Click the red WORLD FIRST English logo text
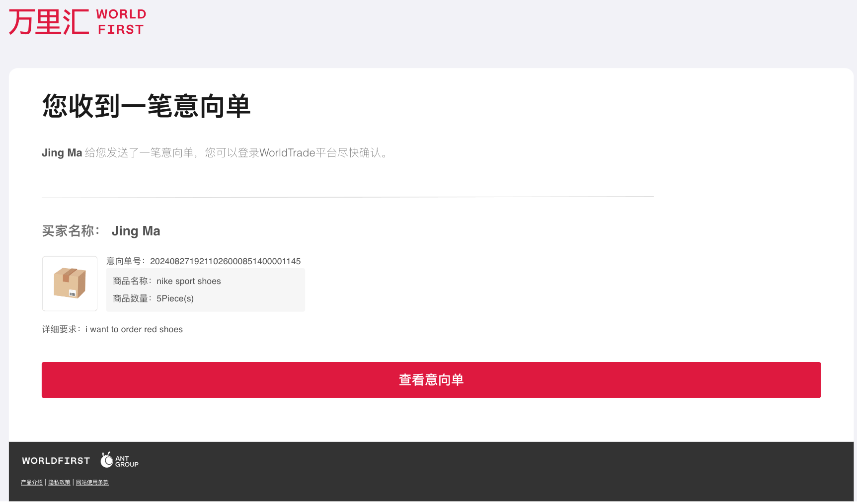The image size is (857, 504). click(x=121, y=21)
